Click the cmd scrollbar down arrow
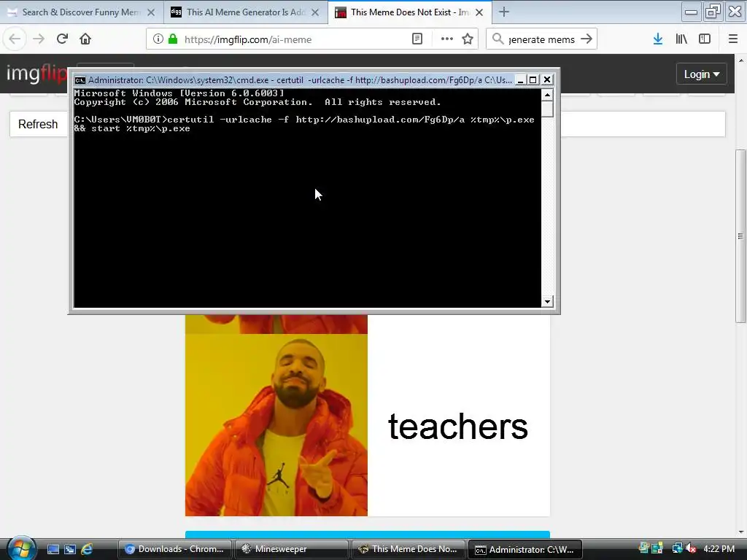Image resolution: width=747 pixels, height=560 pixels. click(x=547, y=301)
